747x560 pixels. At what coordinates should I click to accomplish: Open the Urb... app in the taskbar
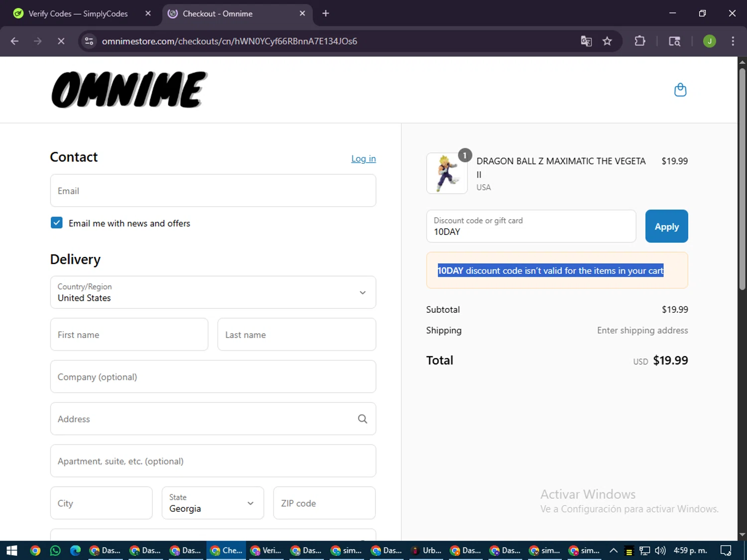point(427,551)
